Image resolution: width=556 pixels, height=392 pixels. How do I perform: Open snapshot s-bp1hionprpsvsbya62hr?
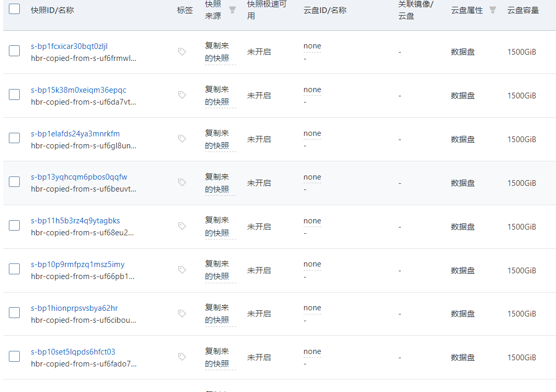(74, 308)
